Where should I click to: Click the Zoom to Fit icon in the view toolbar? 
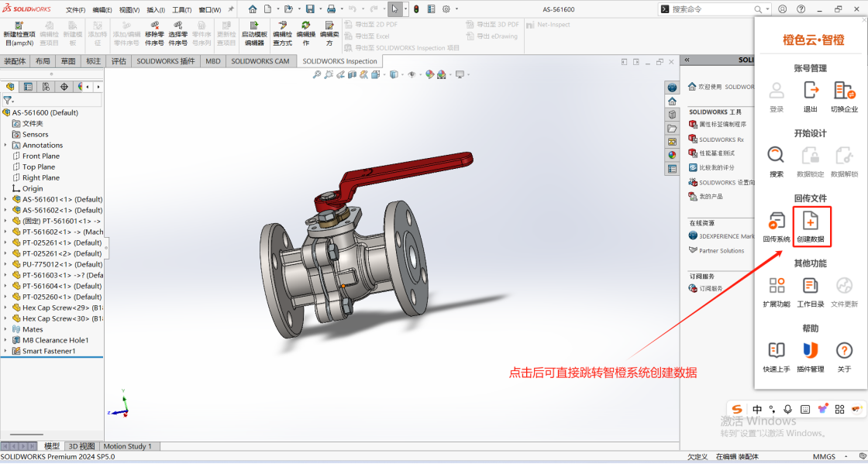[x=317, y=74]
